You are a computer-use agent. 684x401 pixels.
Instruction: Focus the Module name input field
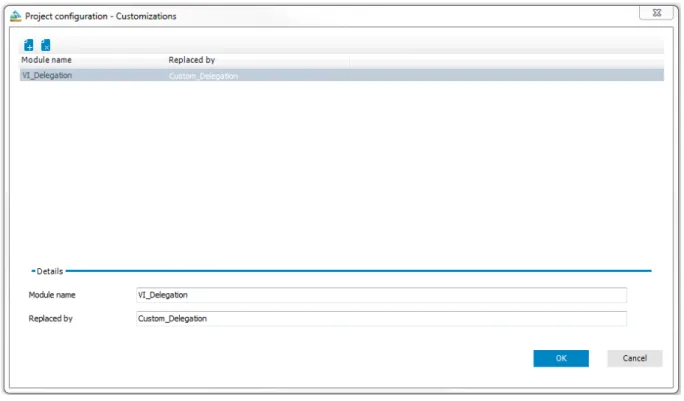381,295
